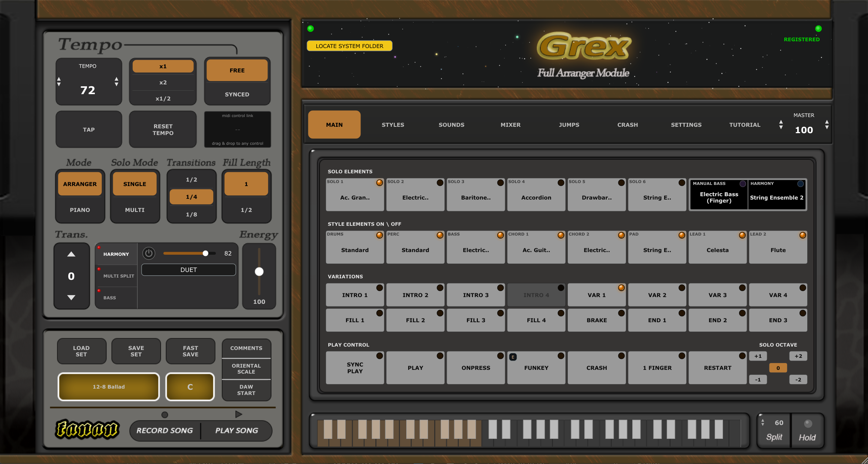Click LOCATE SYSTEM FOLDER button
The height and width of the screenshot is (464, 868).
click(x=349, y=46)
